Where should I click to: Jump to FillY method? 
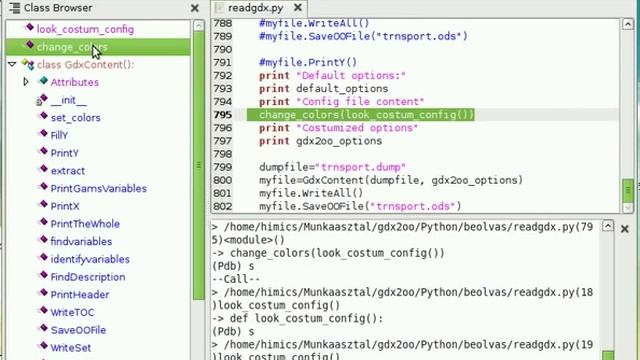pos(59,135)
